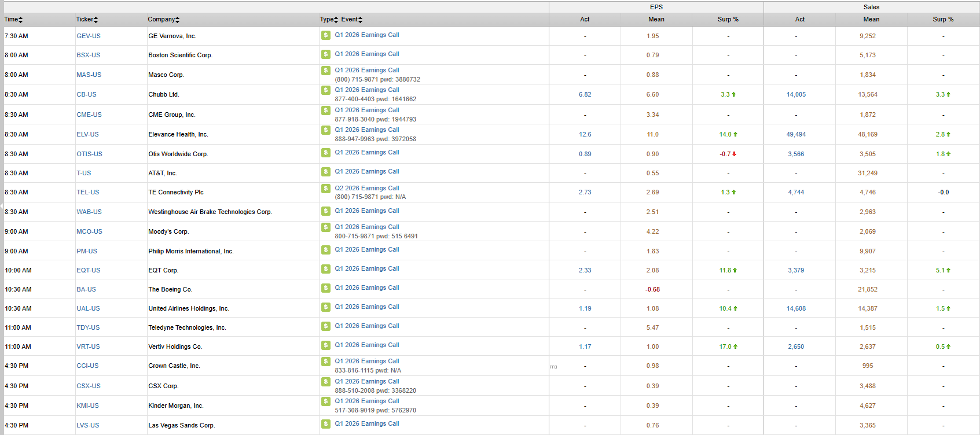Sort the table by the Time column
Screen dimensions: 980x435
tap(13, 20)
